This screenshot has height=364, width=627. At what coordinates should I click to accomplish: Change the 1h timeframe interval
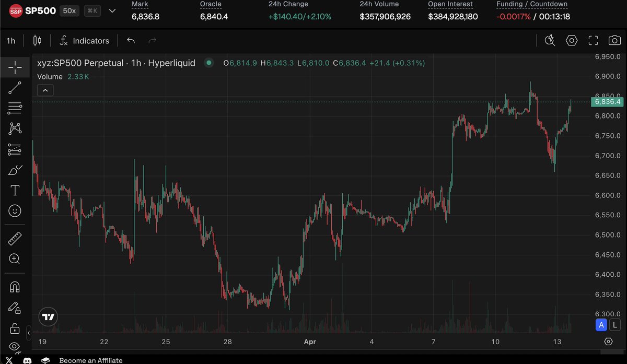coord(11,41)
